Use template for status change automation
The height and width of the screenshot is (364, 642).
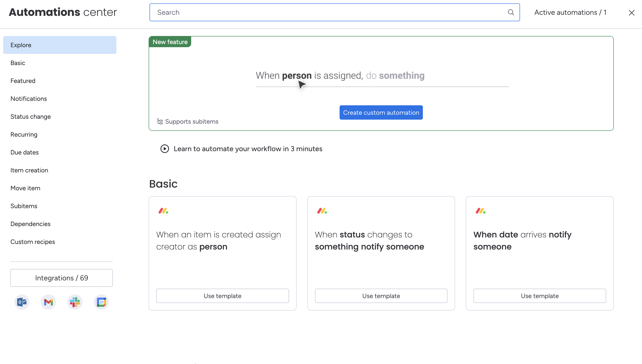pyautogui.click(x=381, y=296)
